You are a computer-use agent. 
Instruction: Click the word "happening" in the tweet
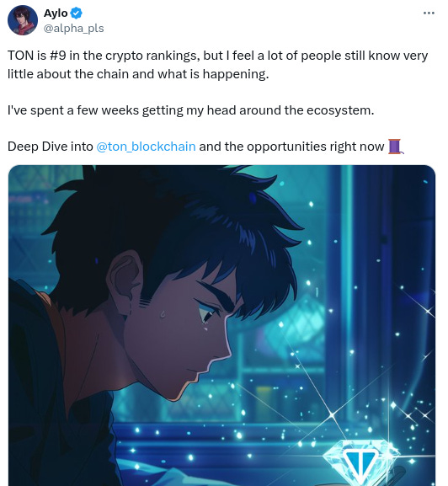236,75
